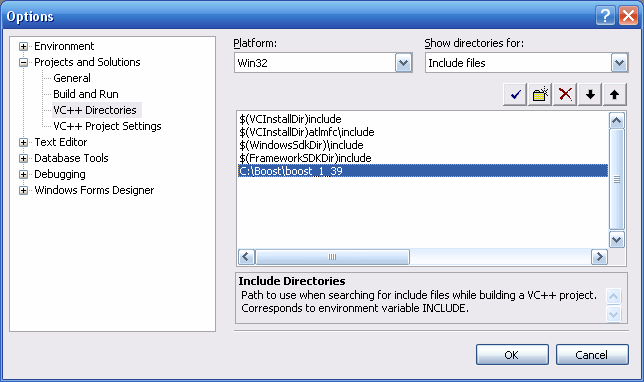Click the help question mark button
This screenshot has width=644, height=382.
pos(605,16)
